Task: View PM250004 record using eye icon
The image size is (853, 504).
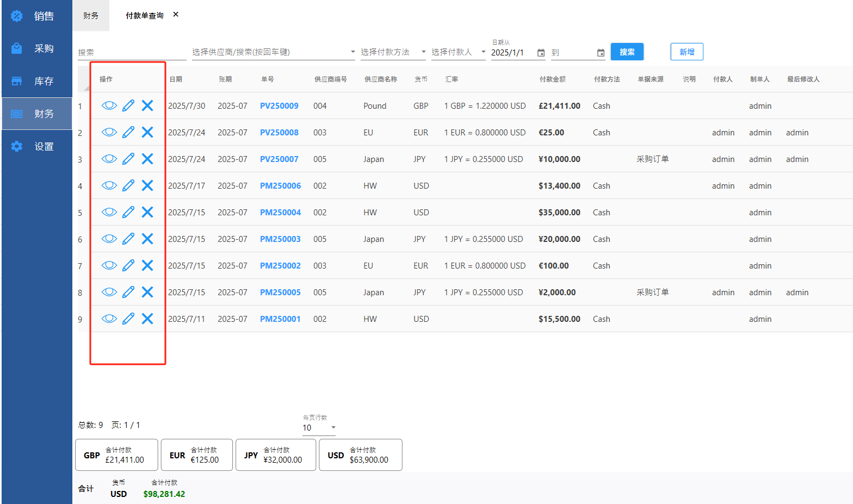Action: pyautogui.click(x=109, y=212)
